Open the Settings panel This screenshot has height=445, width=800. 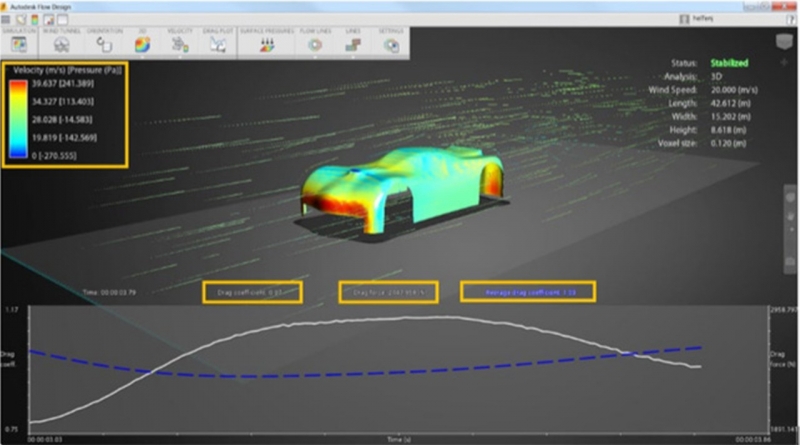[x=392, y=44]
